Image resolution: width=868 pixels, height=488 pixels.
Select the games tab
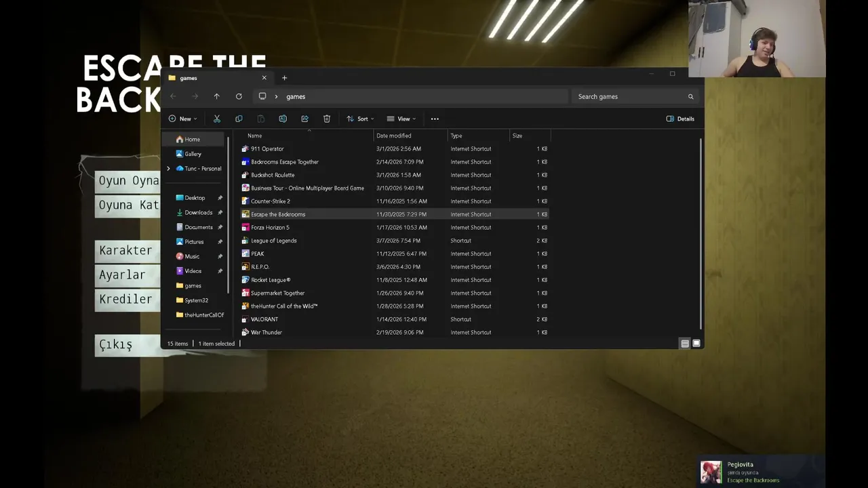point(217,78)
